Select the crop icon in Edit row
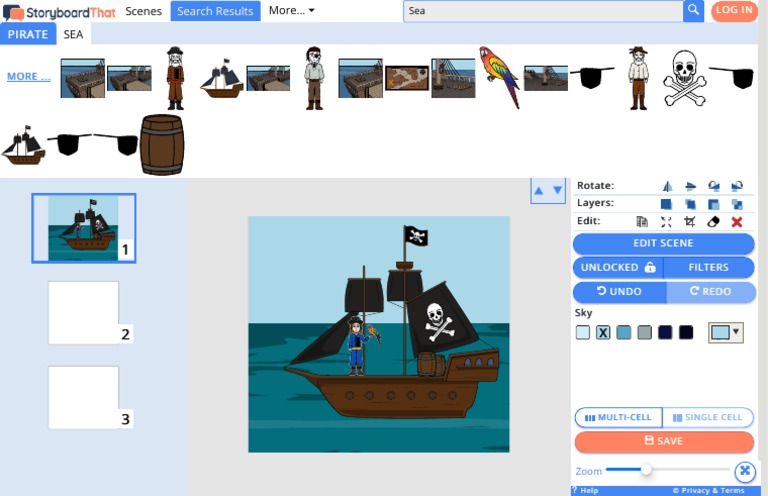 (x=690, y=222)
